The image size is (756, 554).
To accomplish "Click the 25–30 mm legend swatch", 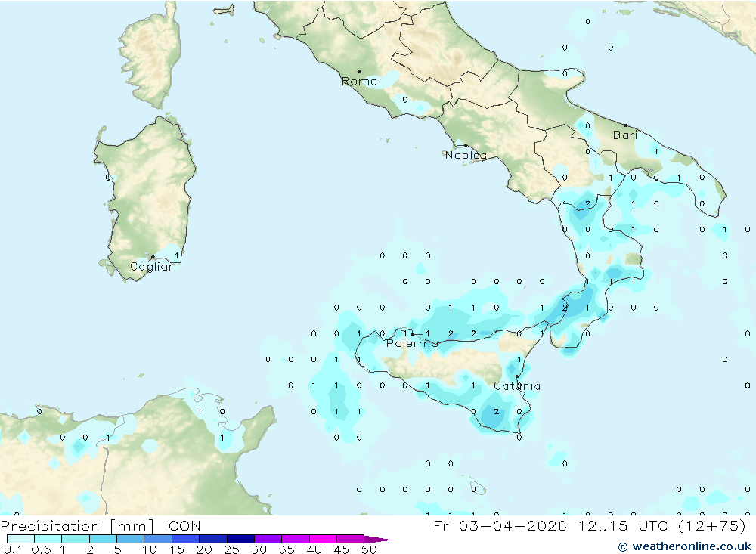I will coord(240,539).
